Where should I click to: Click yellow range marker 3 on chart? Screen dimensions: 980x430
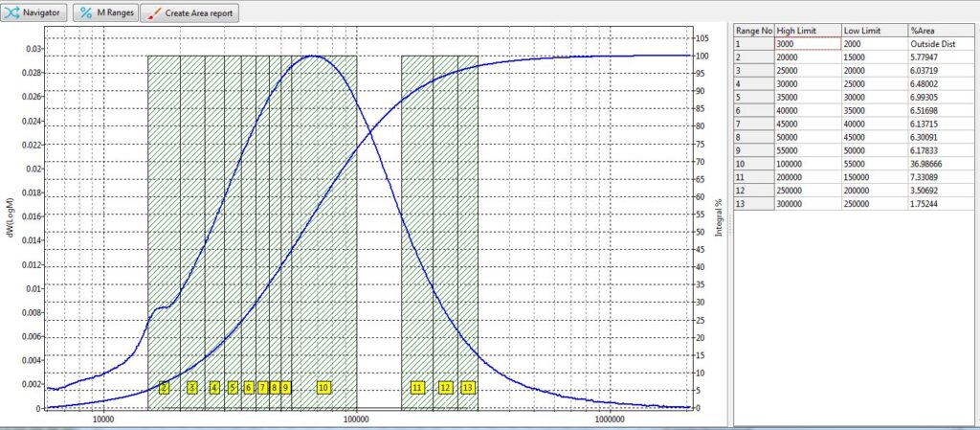[x=191, y=388]
